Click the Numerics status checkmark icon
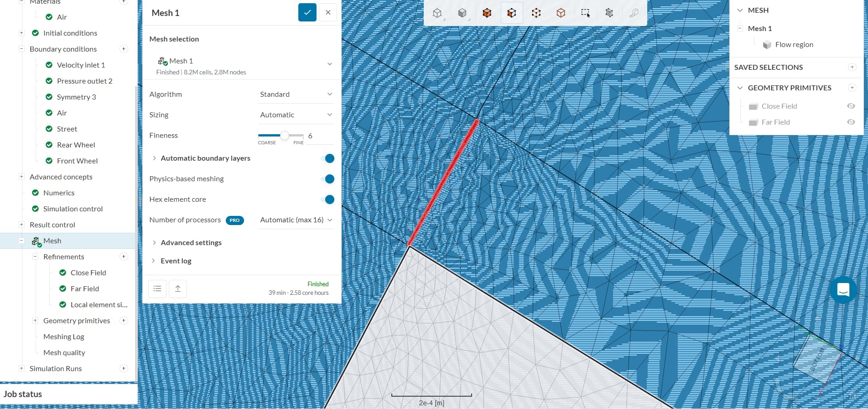The width and height of the screenshot is (868, 409). (36, 193)
